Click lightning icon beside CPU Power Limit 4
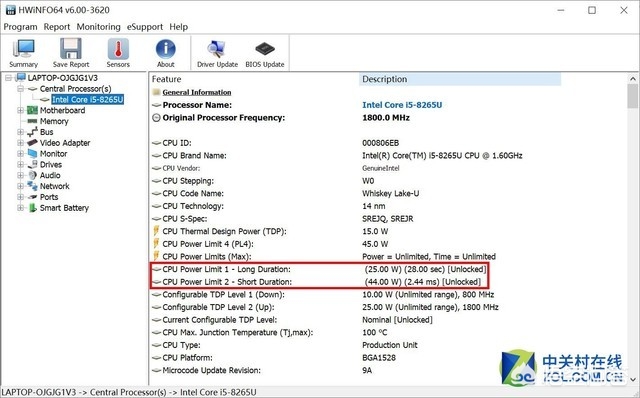This screenshot has width=640, height=398. [156, 244]
